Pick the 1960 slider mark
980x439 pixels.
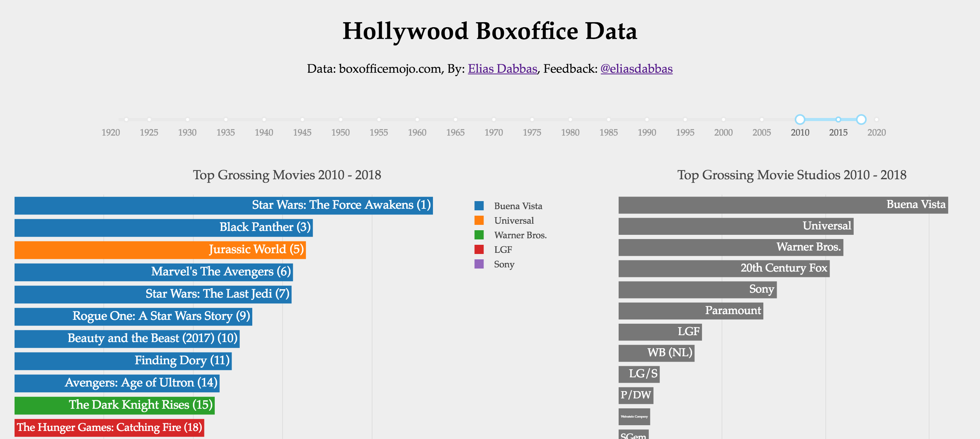417,133
